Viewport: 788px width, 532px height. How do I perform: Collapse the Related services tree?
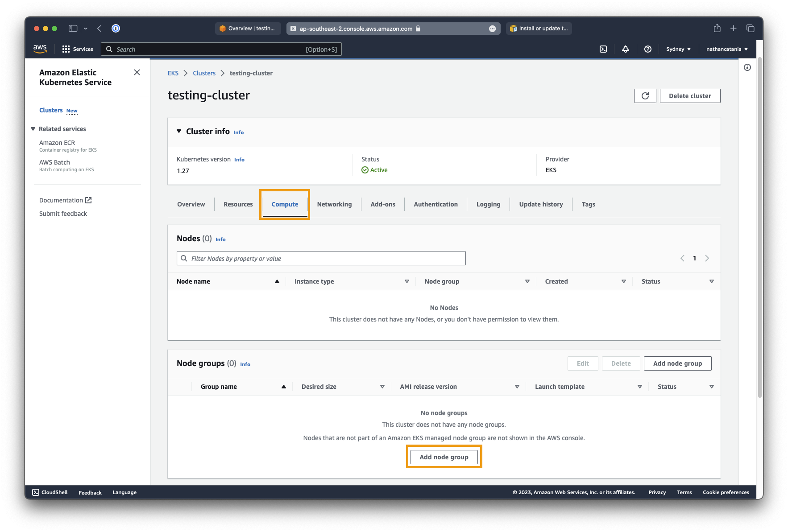pyautogui.click(x=33, y=129)
